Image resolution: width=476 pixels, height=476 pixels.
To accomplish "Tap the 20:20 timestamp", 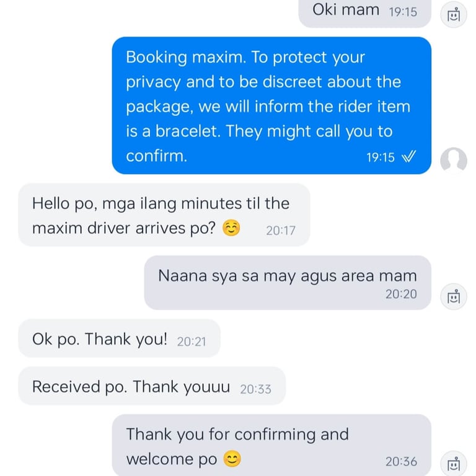I will (401, 294).
